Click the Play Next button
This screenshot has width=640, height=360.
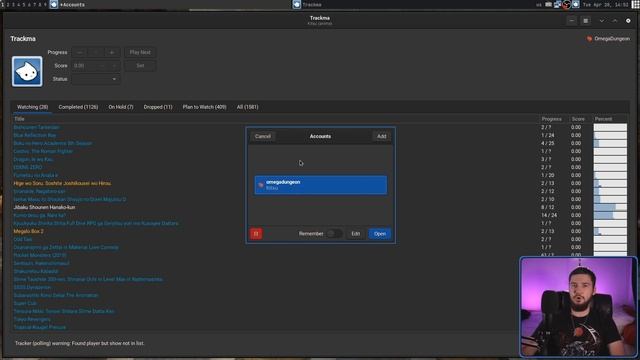[x=140, y=52]
